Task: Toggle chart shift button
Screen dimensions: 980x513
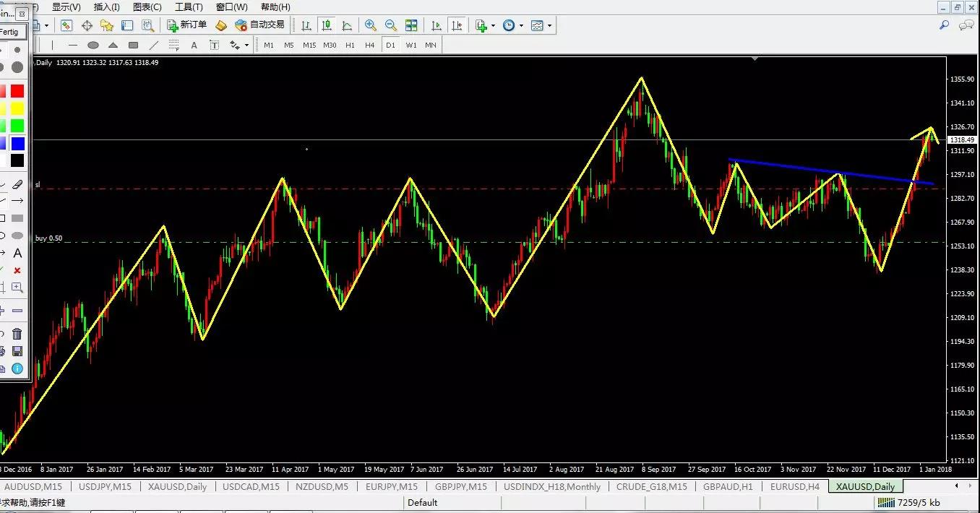Action: click(456, 25)
